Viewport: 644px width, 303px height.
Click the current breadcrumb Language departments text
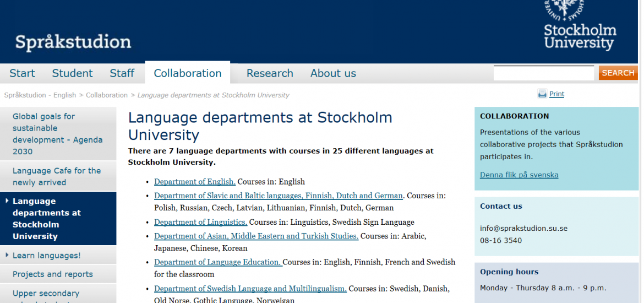(x=213, y=95)
